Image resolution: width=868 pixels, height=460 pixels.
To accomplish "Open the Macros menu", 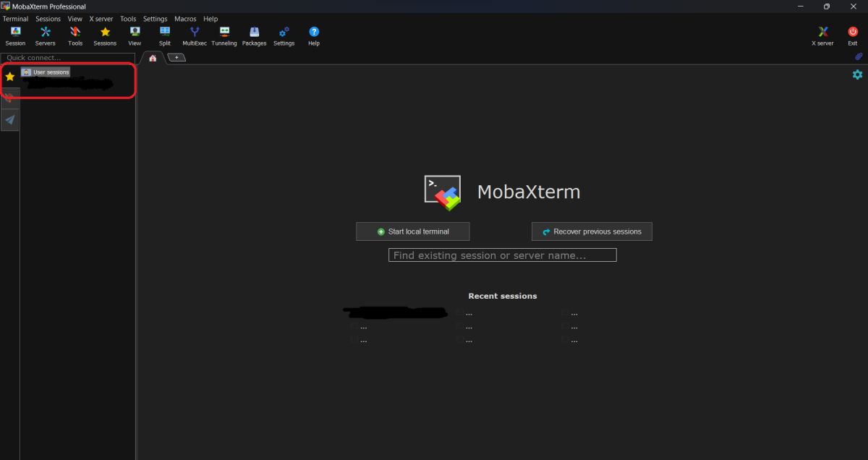I will (185, 19).
